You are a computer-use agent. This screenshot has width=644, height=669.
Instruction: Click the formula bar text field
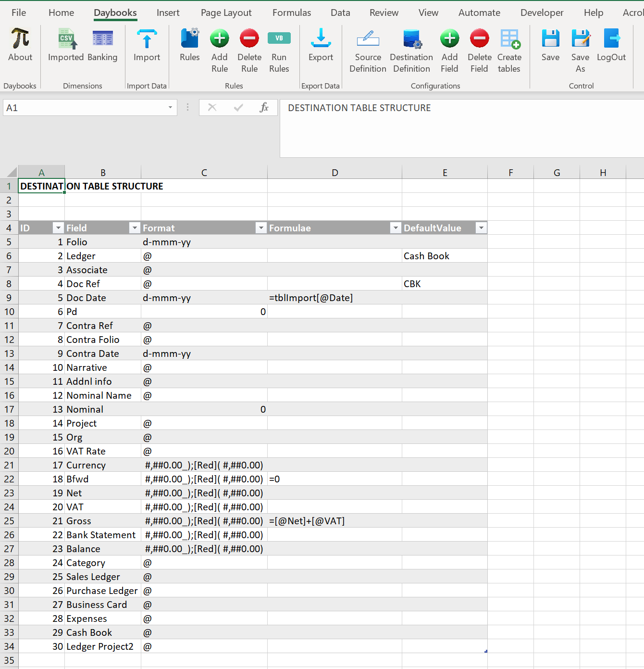pos(462,128)
